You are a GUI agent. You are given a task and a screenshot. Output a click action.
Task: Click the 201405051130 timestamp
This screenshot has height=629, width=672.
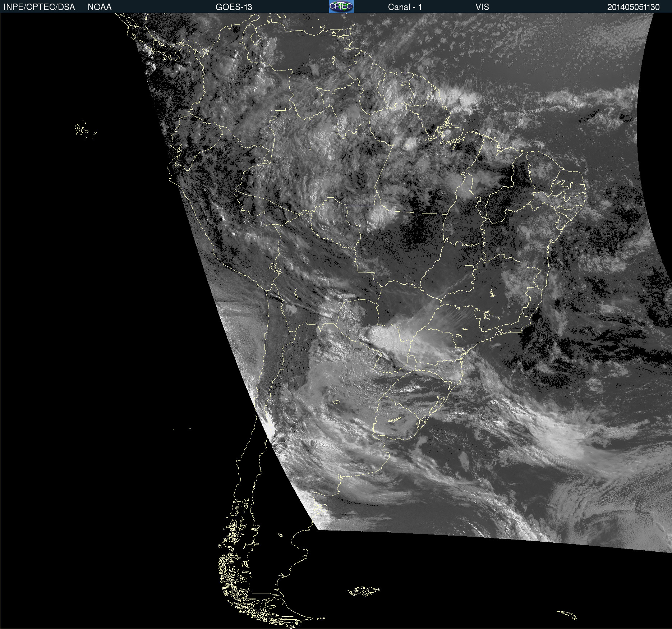click(x=633, y=7)
